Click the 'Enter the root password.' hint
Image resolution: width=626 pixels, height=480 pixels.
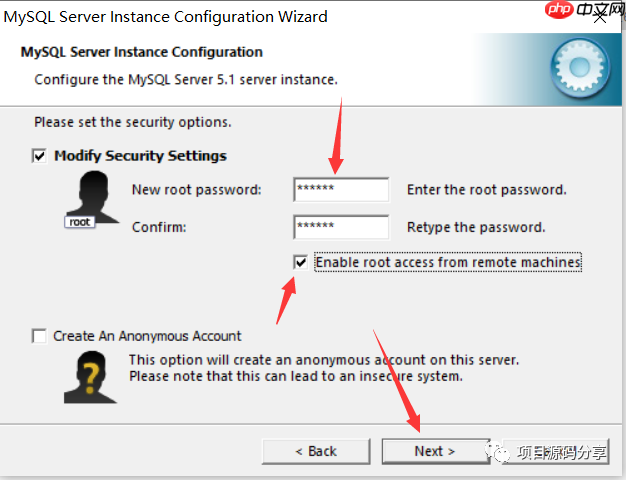point(487,190)
